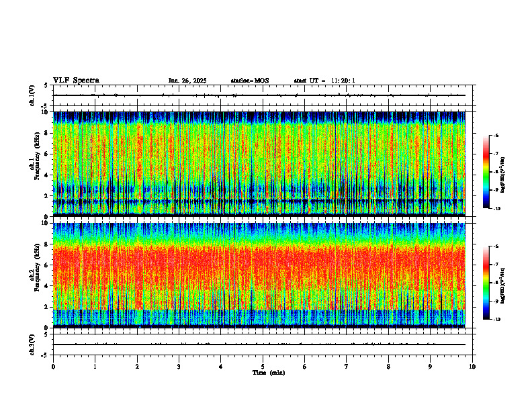Click the ch.2 color scale bar
Screen dimensions: 532x411
pos(486,283)
